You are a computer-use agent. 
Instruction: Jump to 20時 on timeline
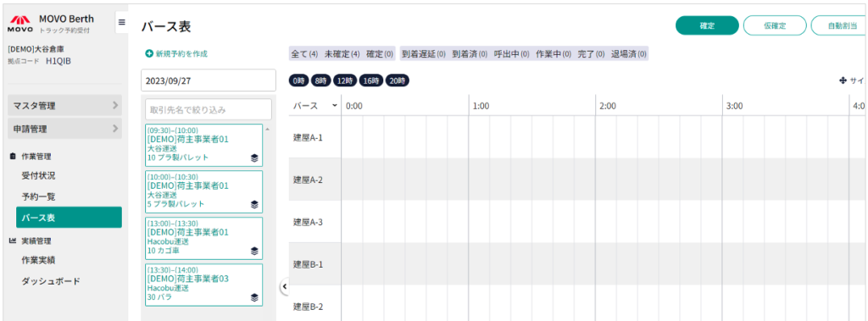click(398, 80)
